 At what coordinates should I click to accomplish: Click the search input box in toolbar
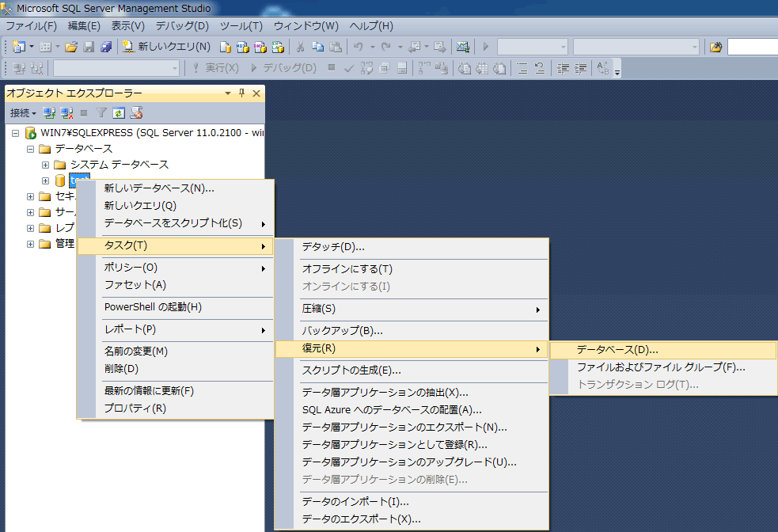point(752,47)
